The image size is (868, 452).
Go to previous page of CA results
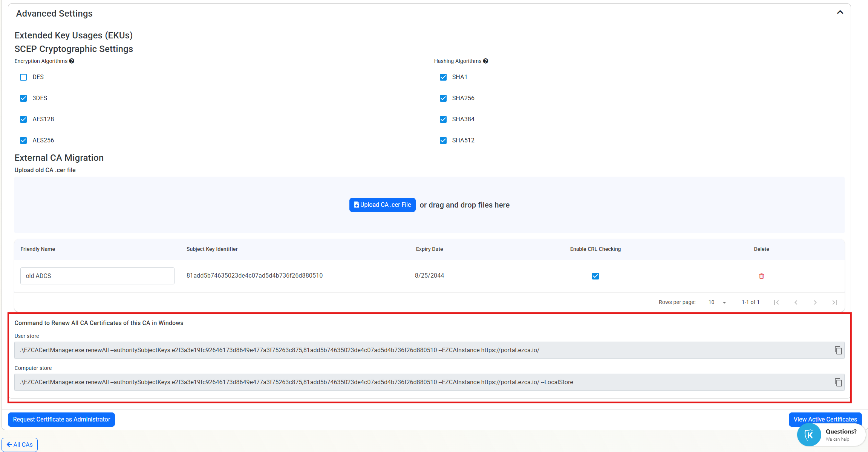pos(796,302)
